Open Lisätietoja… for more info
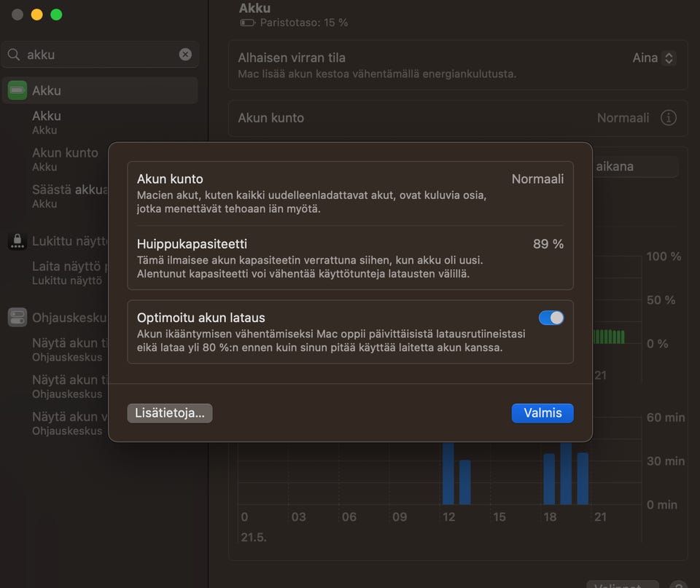The width and height of the screenshot is (700, 588). tap(170, 413)
